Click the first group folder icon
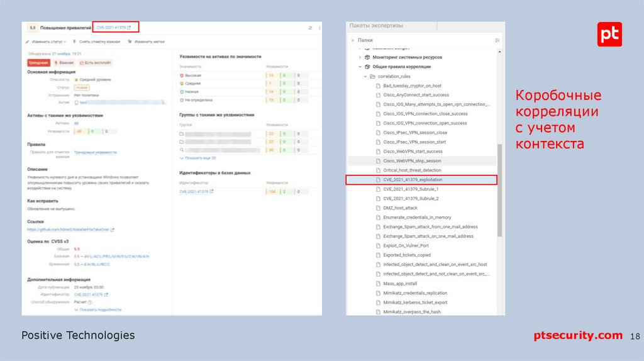The height and width of the screenshot is (361, 644). click(x=182, y=134)
